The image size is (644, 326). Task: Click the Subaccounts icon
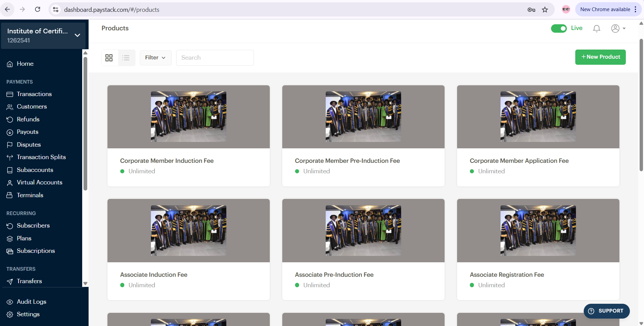10,170
